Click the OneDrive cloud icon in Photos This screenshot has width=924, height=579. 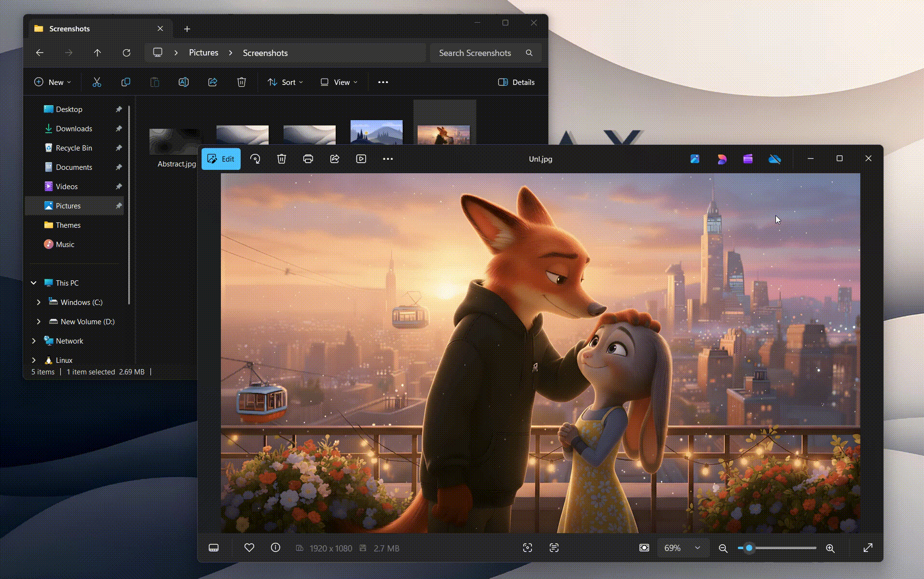point(775,159)
